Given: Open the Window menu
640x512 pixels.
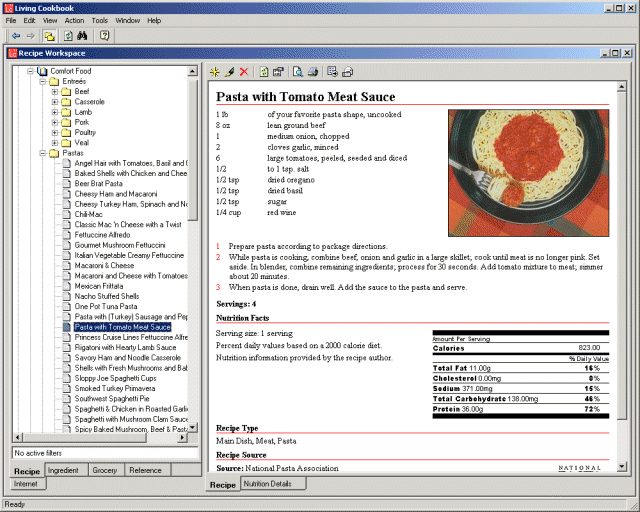Looking at the screenshot, I should 127,20.
